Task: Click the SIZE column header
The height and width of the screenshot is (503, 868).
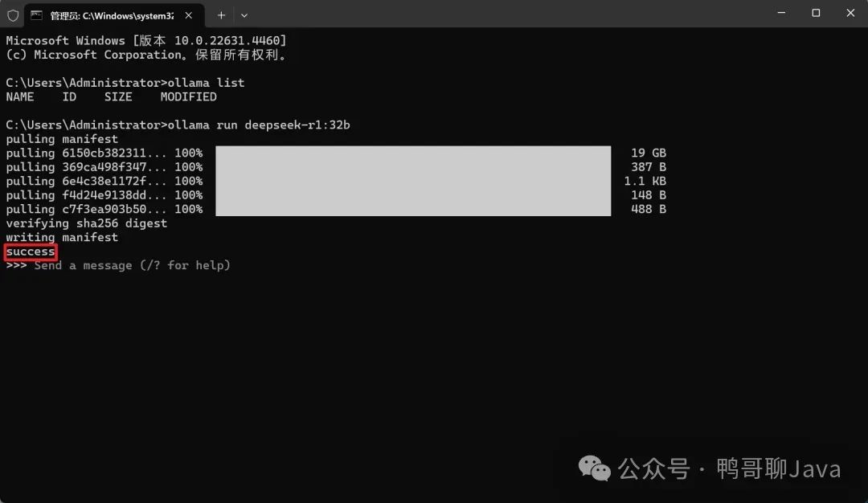Action: click(x=118, y=97)
